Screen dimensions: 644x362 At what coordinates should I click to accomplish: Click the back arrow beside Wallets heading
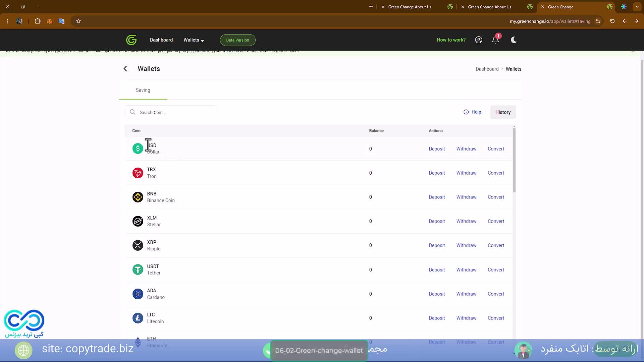125,69
